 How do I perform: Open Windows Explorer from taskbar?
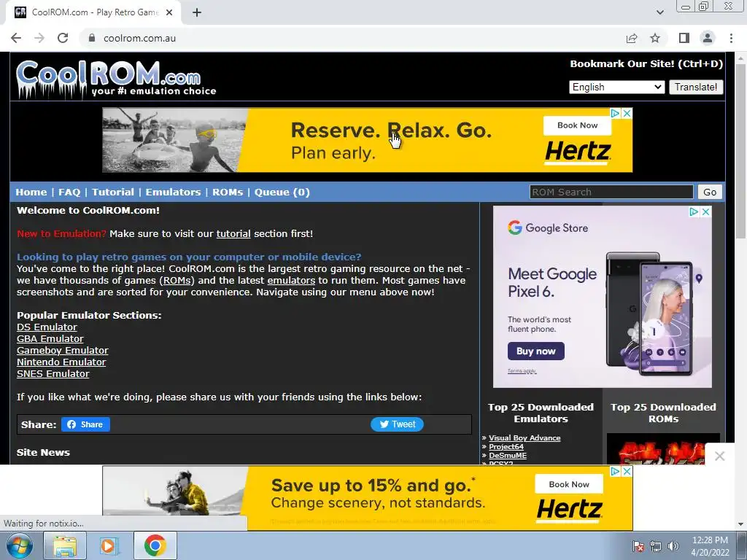coord(65,545)
